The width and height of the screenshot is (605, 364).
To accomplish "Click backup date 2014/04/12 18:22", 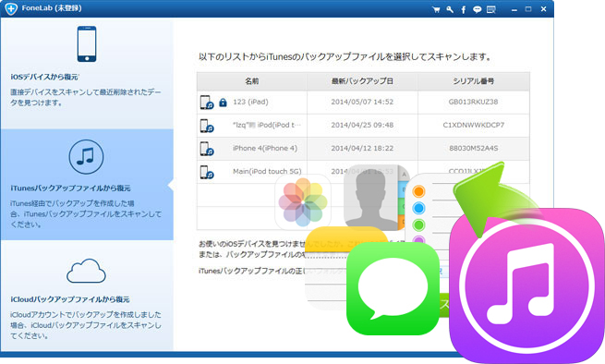I will (x=362, y=148).
